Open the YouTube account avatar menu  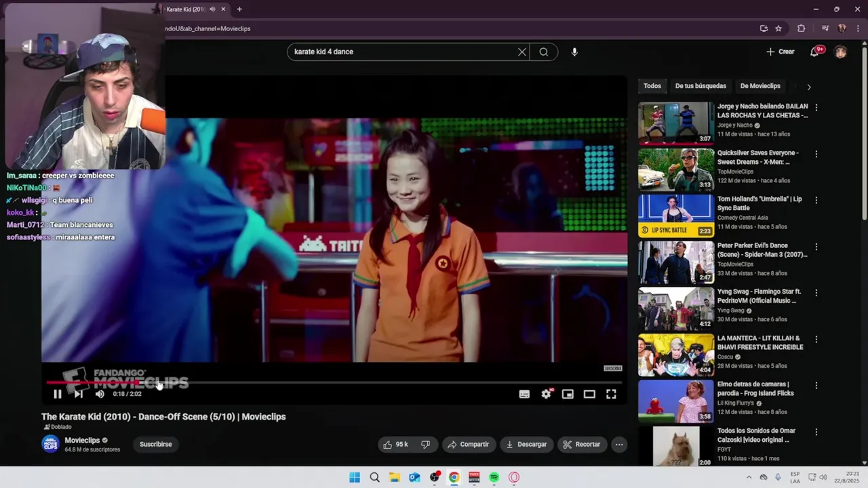click(841, 52)
